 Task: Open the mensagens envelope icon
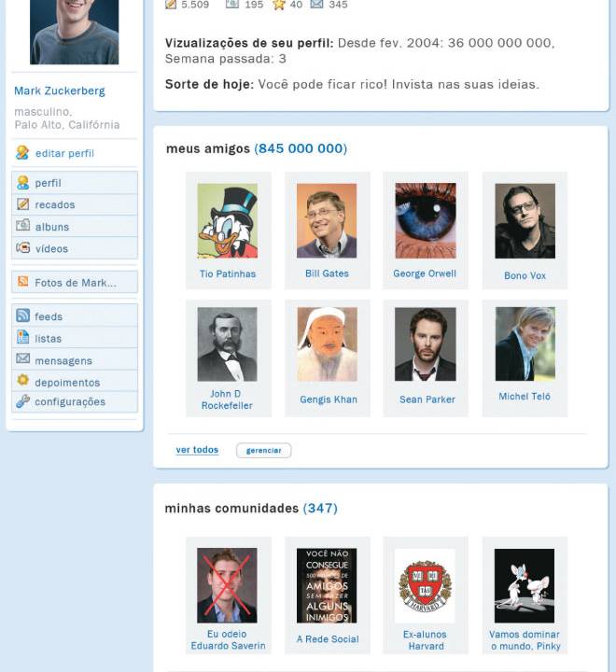22,357
